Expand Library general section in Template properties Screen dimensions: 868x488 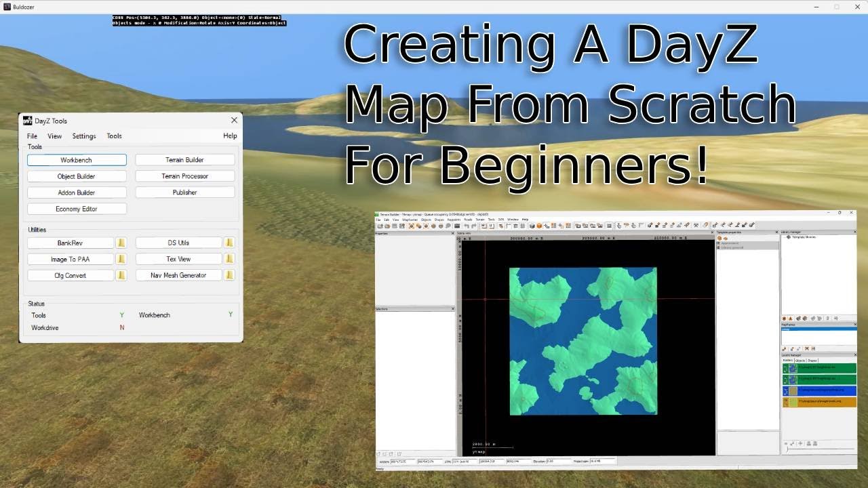point(718,247)
